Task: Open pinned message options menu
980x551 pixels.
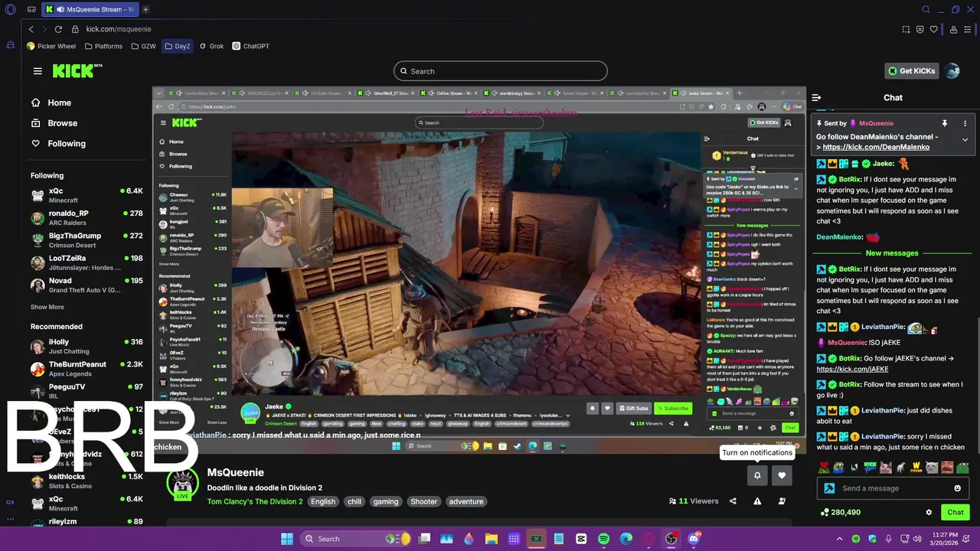Action: click(965, 123)
